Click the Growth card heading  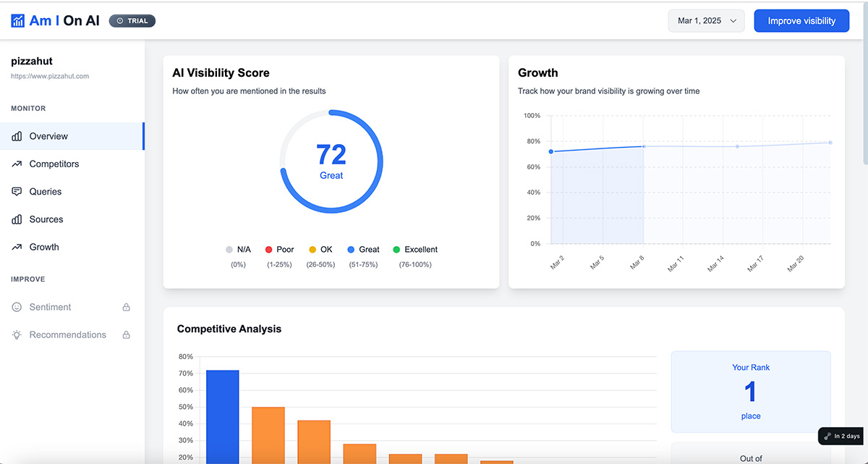pos(538,72)
